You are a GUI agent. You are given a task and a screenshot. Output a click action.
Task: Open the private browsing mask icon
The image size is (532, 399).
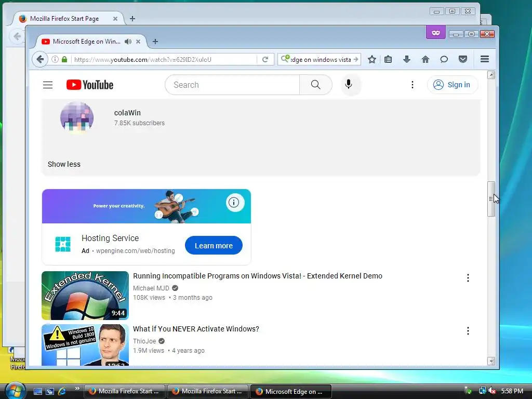[x=436, y=33]
